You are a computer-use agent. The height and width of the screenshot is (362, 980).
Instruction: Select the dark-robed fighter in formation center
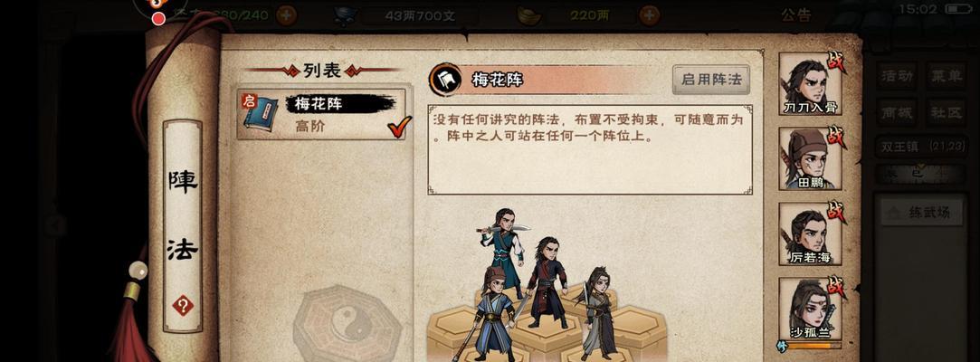pyautogui.click(x=547, y=281)
